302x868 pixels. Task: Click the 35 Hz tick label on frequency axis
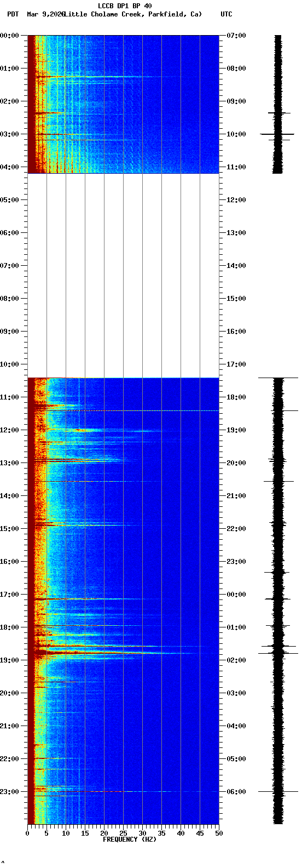point(161,833)
